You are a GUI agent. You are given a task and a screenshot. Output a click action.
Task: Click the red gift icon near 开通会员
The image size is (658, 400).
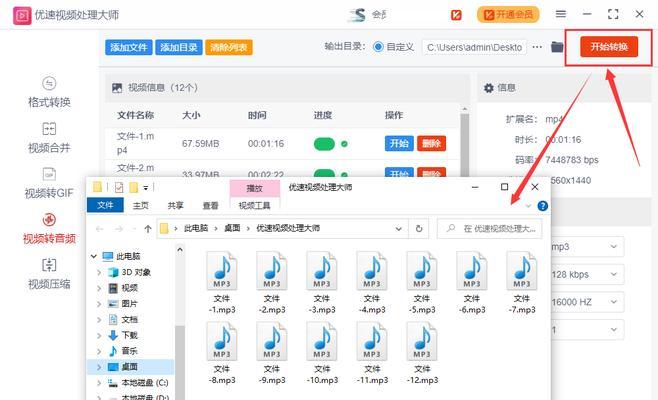(x=456, y=15)
